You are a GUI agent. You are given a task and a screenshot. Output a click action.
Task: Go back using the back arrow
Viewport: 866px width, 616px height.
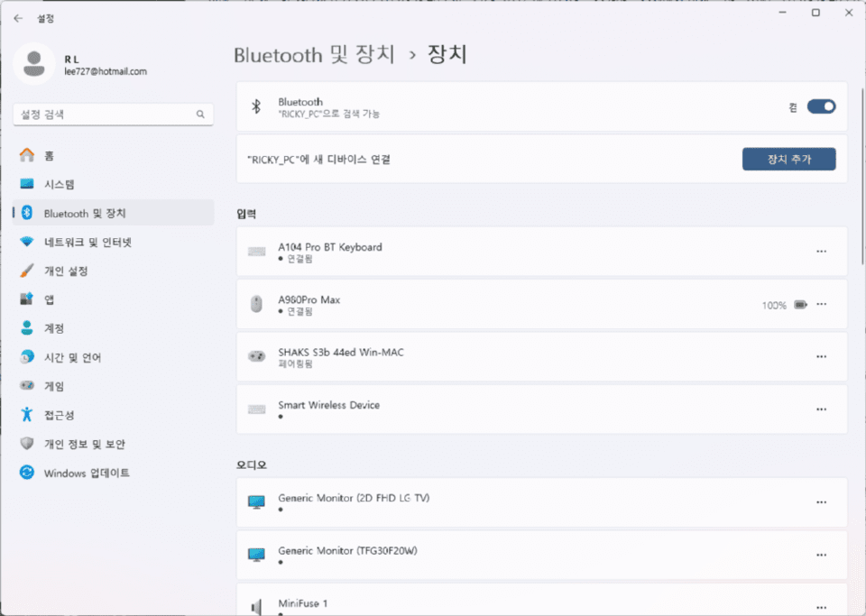(18, 18)
